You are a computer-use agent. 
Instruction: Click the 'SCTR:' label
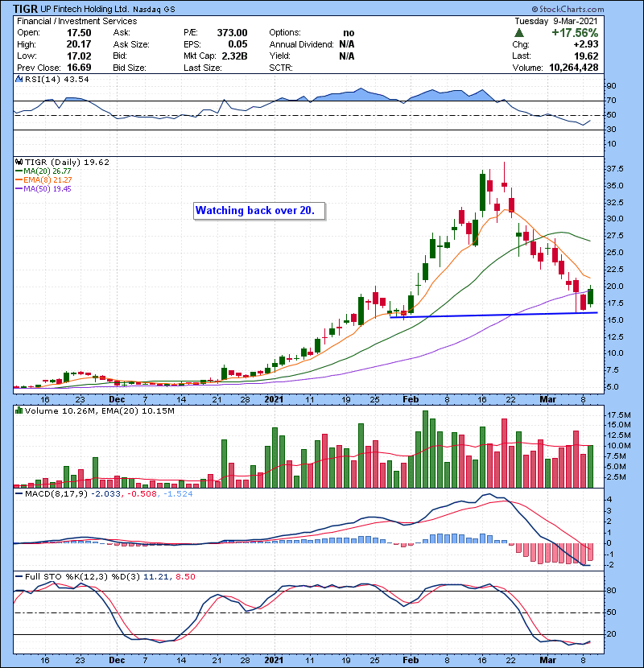(280, 68)
